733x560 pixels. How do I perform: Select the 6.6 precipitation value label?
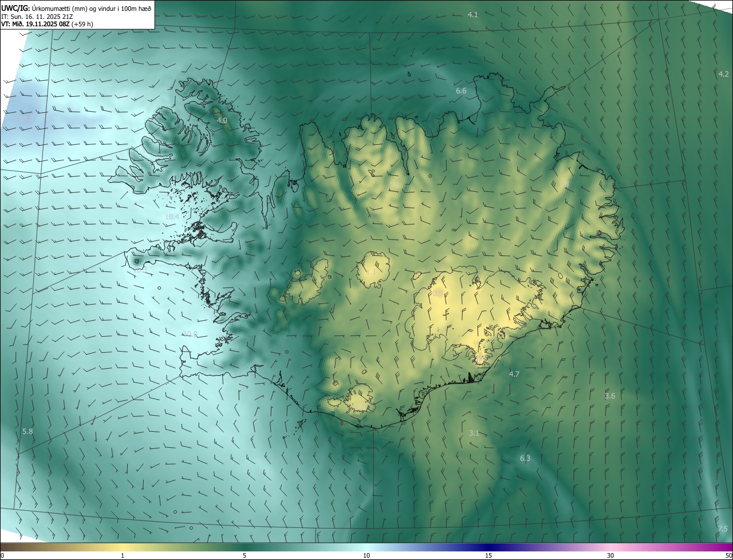pyautogui.click(x=461, y=90)
